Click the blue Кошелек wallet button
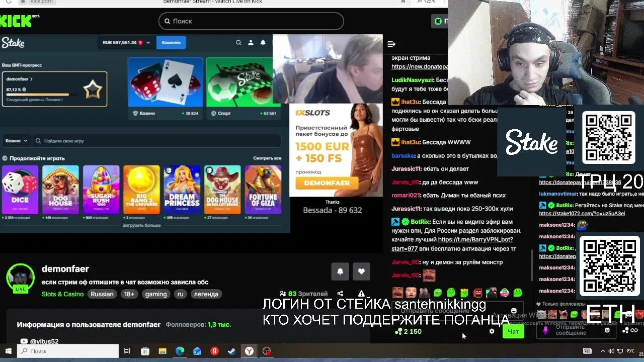 171,43
